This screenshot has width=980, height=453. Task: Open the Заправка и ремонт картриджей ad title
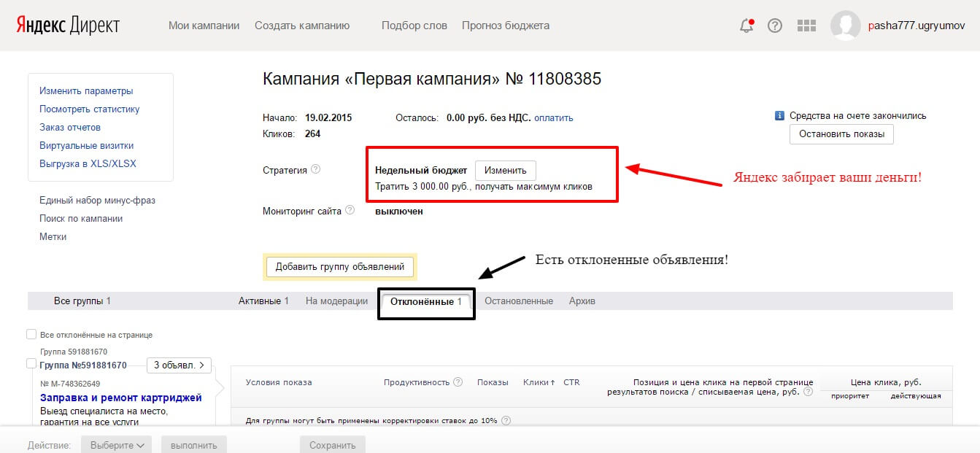click(x=121, y=398)
